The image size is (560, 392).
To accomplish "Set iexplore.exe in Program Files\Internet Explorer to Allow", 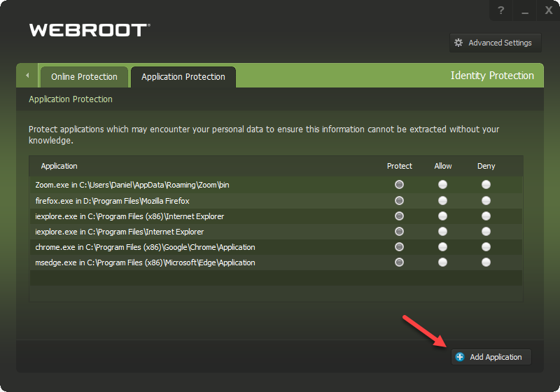I will click(x=443, y=231).
